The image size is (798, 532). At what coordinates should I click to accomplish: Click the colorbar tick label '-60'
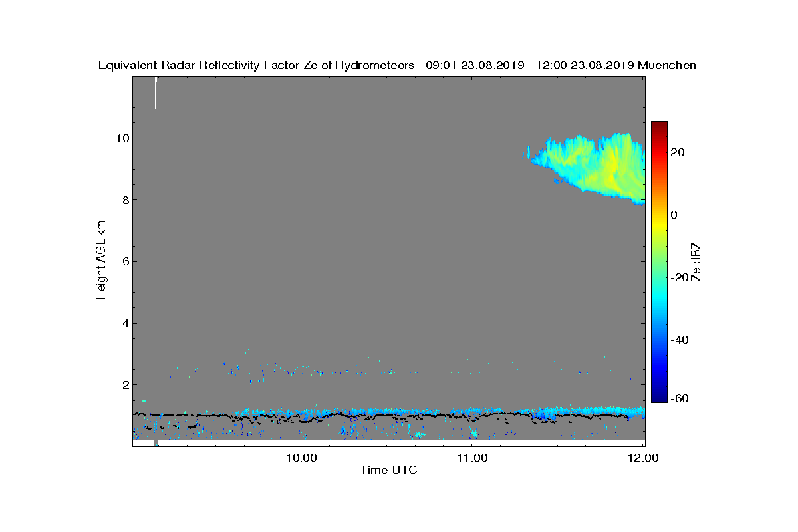[x=680, y=398]
